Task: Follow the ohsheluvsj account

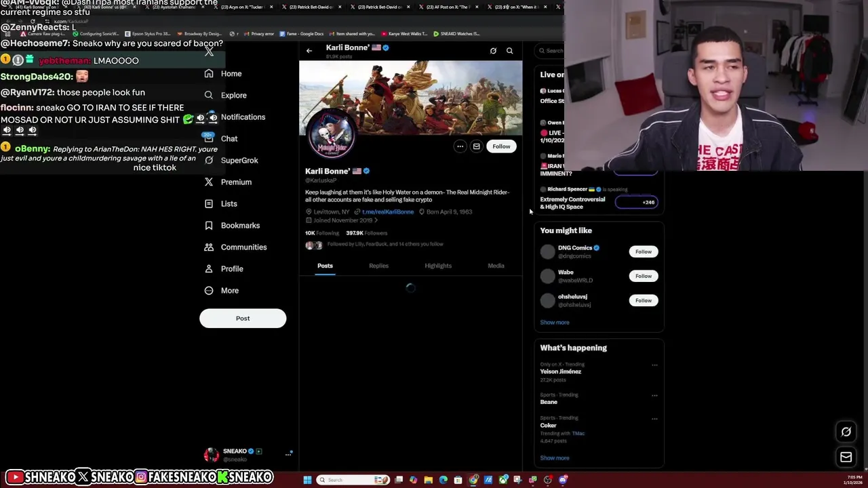Action: click(x=643, y=300)
